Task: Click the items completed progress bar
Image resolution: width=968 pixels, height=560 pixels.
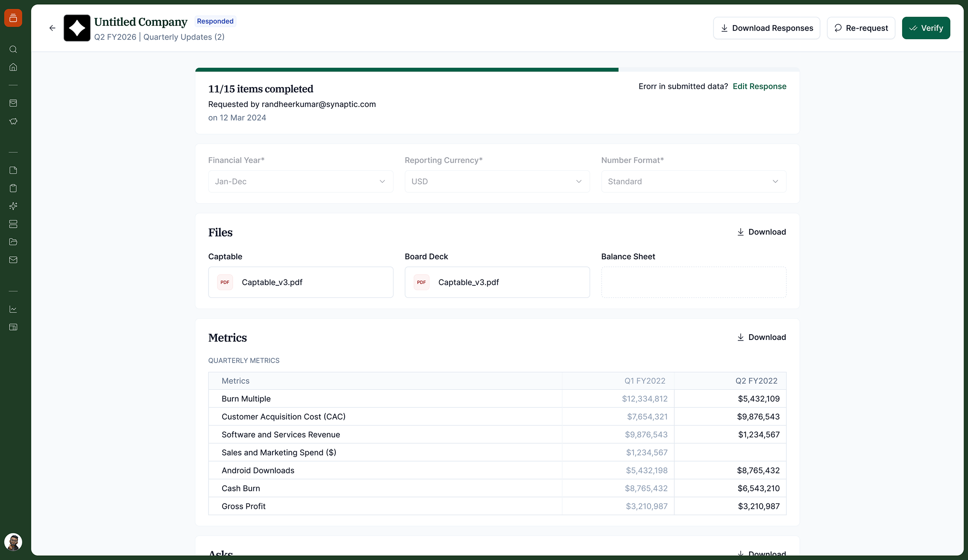Action: (497, 70)
